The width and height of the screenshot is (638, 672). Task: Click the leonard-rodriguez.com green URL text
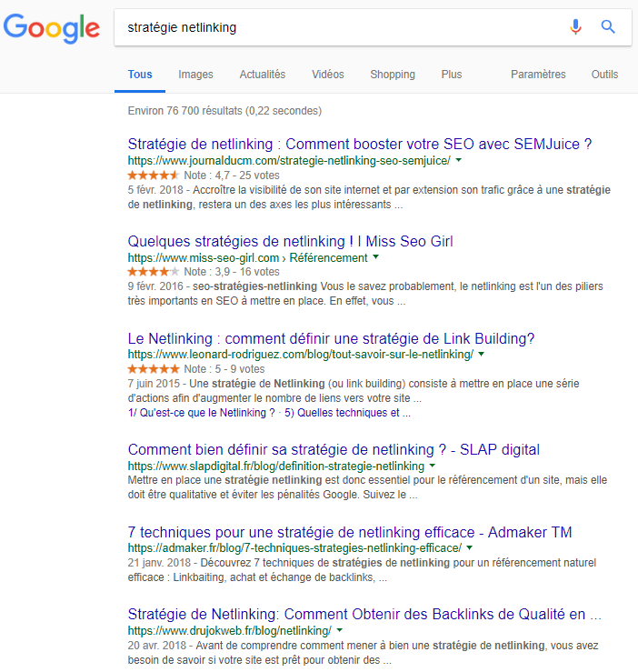[x=300, y=355]
